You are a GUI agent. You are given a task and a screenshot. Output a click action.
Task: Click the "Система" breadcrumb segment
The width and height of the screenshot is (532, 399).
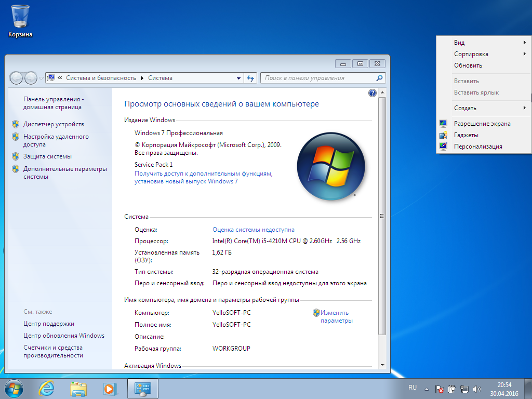coord(160,78)
